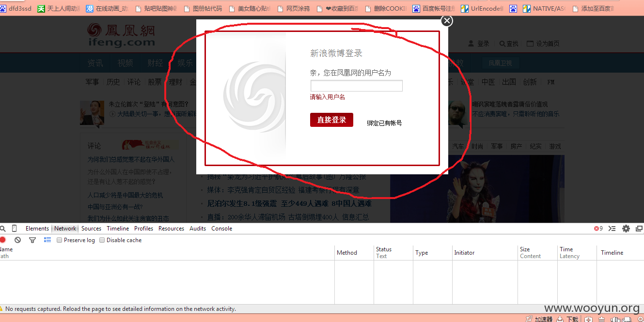Click the 中医 sub-navigation link
This screenshot has width=644, height=322.
pos(488,82)
